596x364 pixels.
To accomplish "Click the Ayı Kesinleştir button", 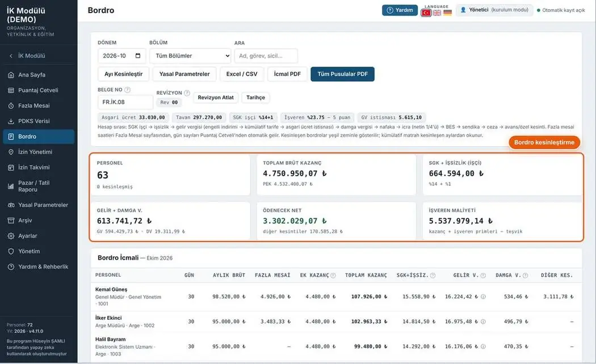I will 124,74.
